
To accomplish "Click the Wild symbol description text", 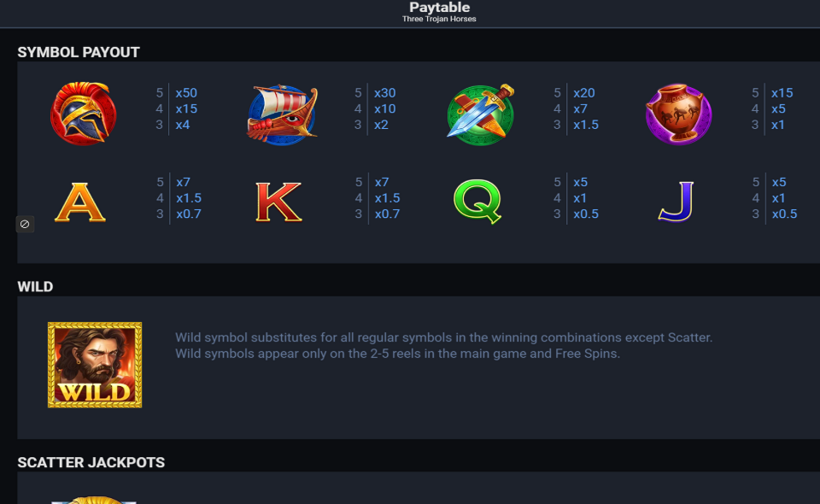I will tap(443, 345).
